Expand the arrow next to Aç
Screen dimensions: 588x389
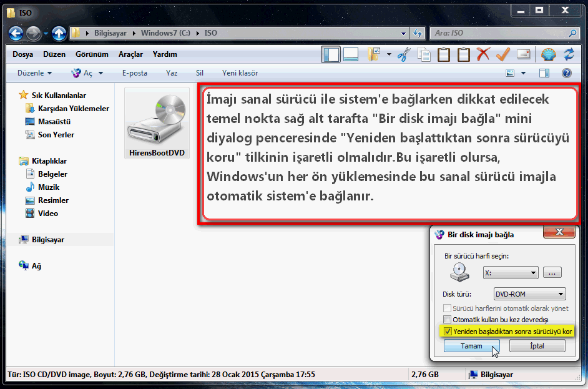pos(100,73)
